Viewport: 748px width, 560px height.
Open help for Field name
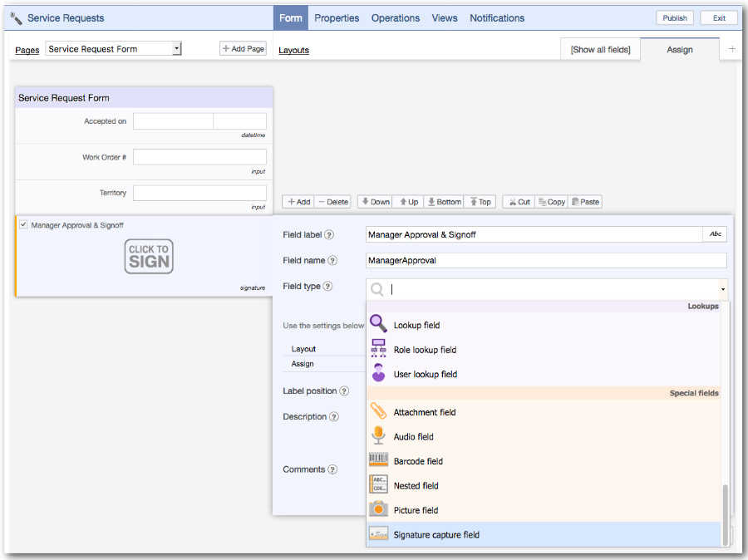(332, 260)
